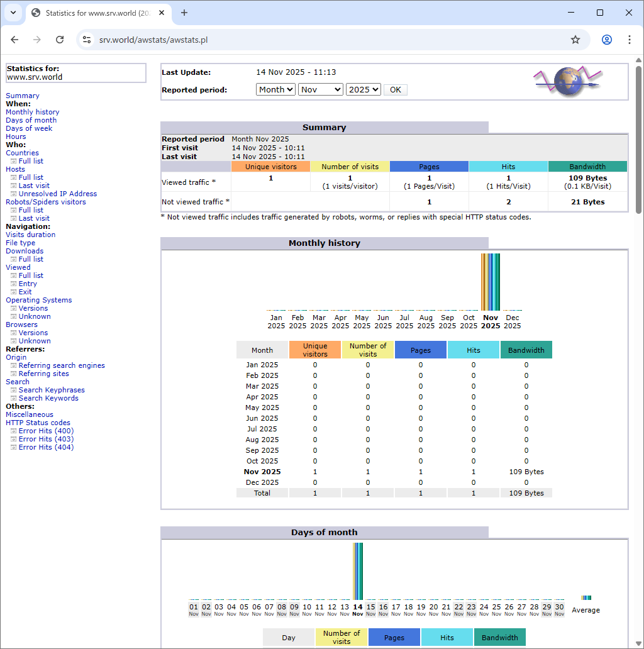The image size is (644, 649).
Task: Open the Countries link
Action: [x=22, y=153]
